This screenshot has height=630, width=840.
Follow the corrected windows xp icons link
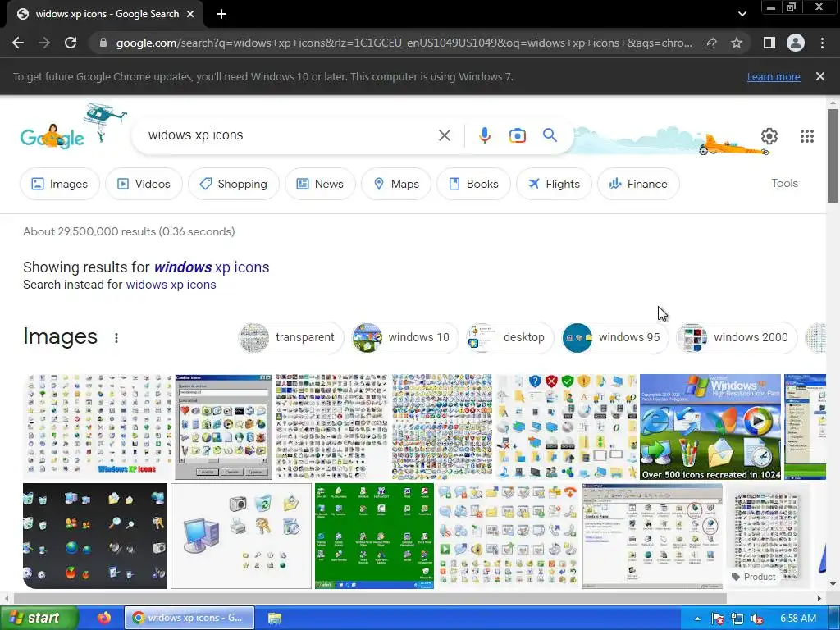(x=212, y=267)
